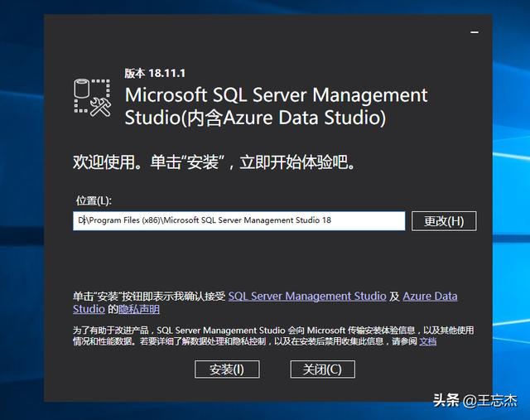Click the data collection notice paragraph

point(248,335)
